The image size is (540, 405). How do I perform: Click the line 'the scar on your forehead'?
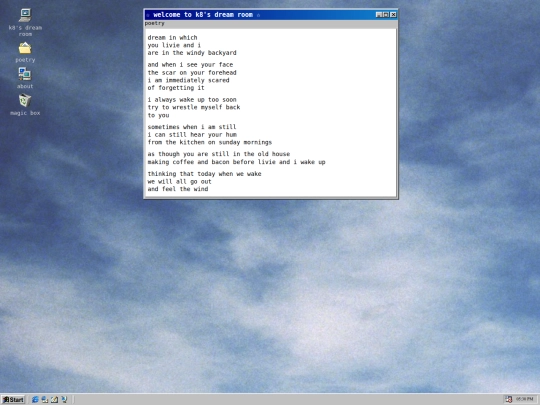click(x=192, y=73)
